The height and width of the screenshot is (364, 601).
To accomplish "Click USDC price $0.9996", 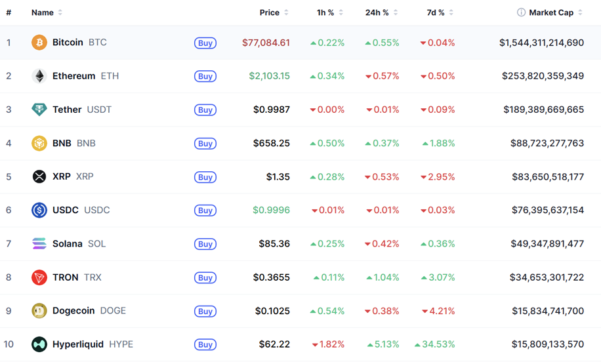I will pyautogui.click(x=272, y=210).
